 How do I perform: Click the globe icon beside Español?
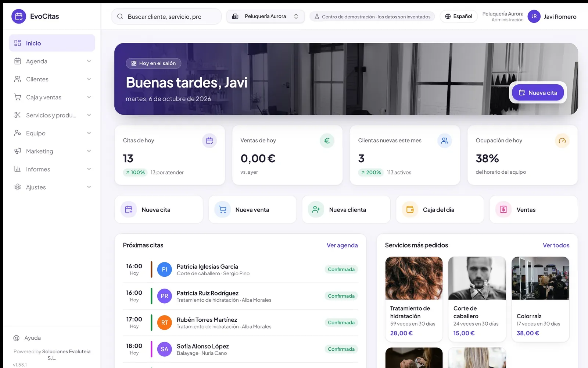tap(448, 16)
